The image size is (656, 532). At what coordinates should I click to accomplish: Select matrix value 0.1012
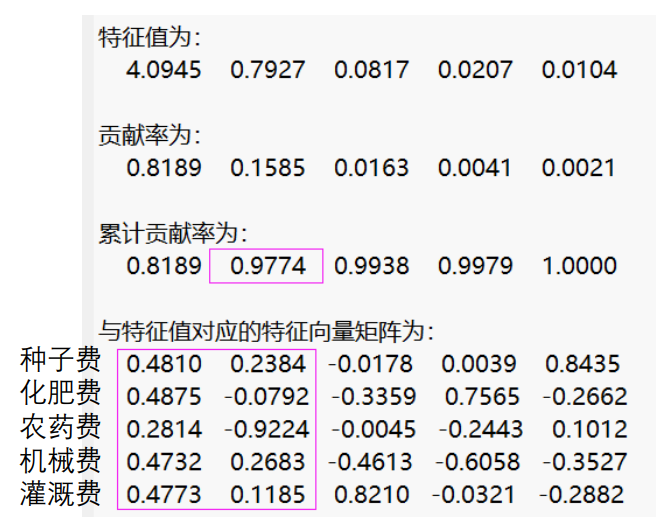pos(589,430)
